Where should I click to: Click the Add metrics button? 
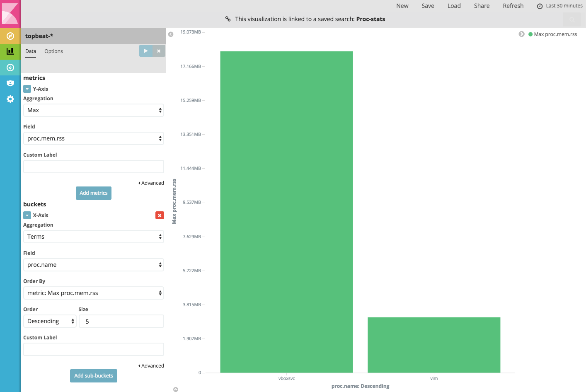[x=94, y=193]
